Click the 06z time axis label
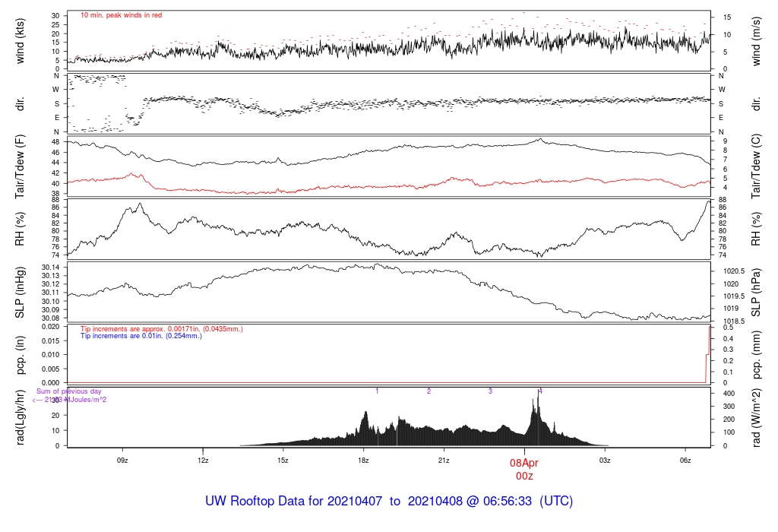Image resolution: width=778 pixels, height=532 pixels. [x=685, y=461]
